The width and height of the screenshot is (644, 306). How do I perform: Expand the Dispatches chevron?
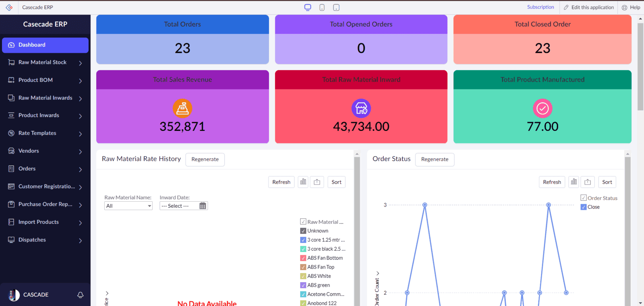[x=80, y=240]
